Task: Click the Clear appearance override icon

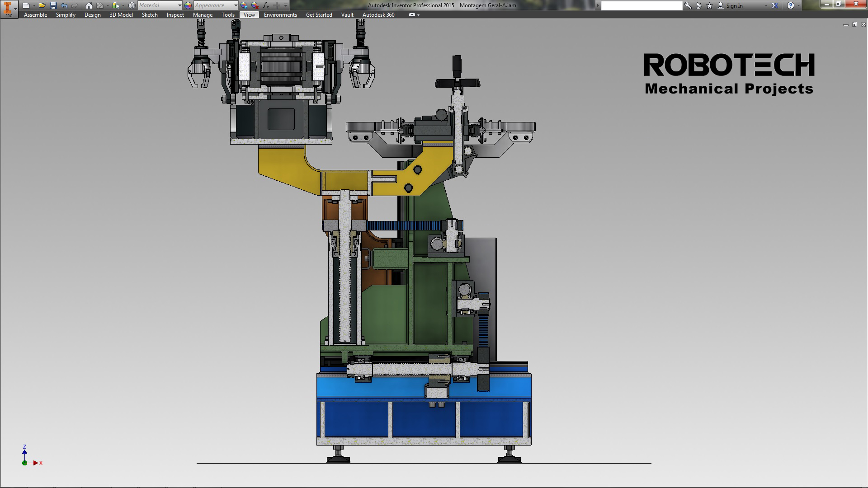Action: [255, 5]
